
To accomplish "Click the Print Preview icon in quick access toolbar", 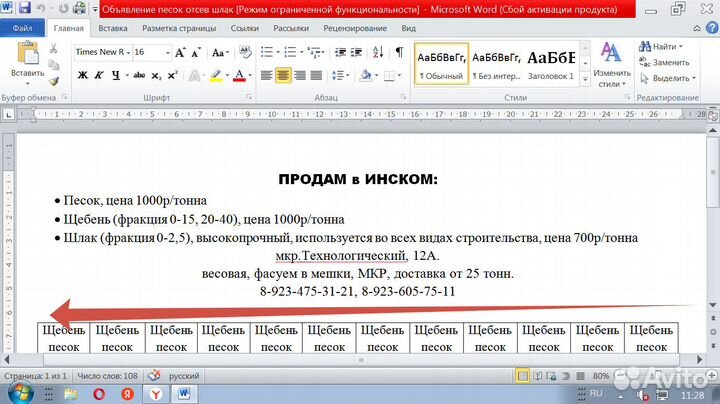I will click(x=79, y=8).
